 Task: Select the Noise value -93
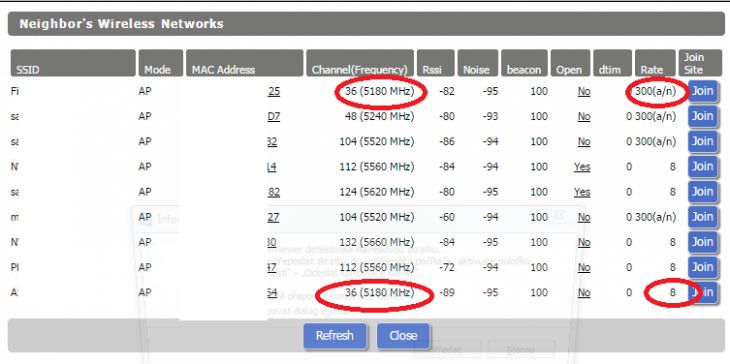490,116
